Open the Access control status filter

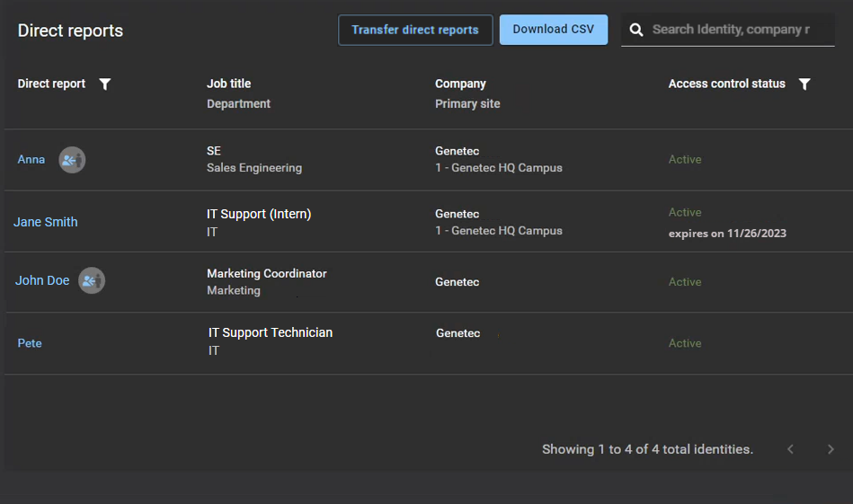(x=804, y=84)
